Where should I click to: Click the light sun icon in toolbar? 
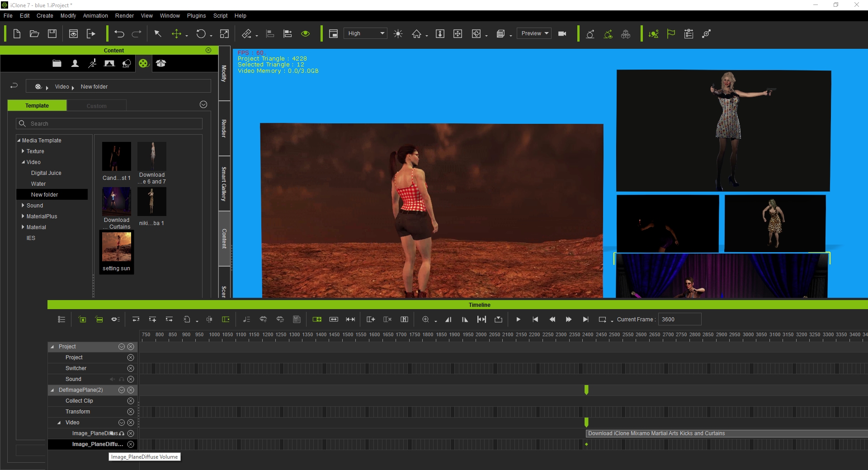(x=398, y=34)
